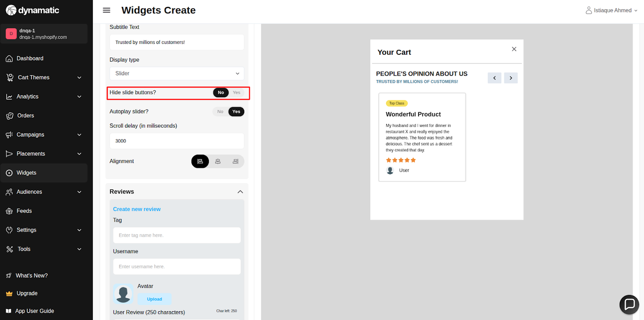This screenshot has height=320, width=644.
Task: Select right alignment icon
Action: [236, 162]
